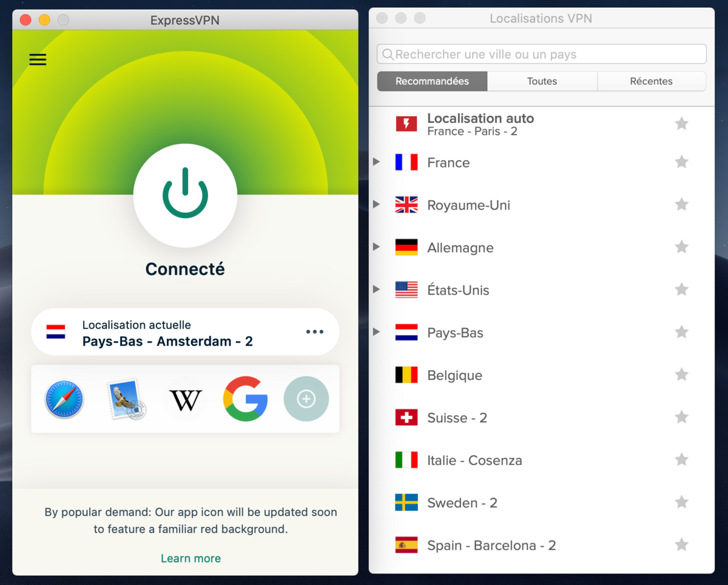The image size is (728, 585).
Task: Expand the Allemagne server list
Action: tap(376, 247)
